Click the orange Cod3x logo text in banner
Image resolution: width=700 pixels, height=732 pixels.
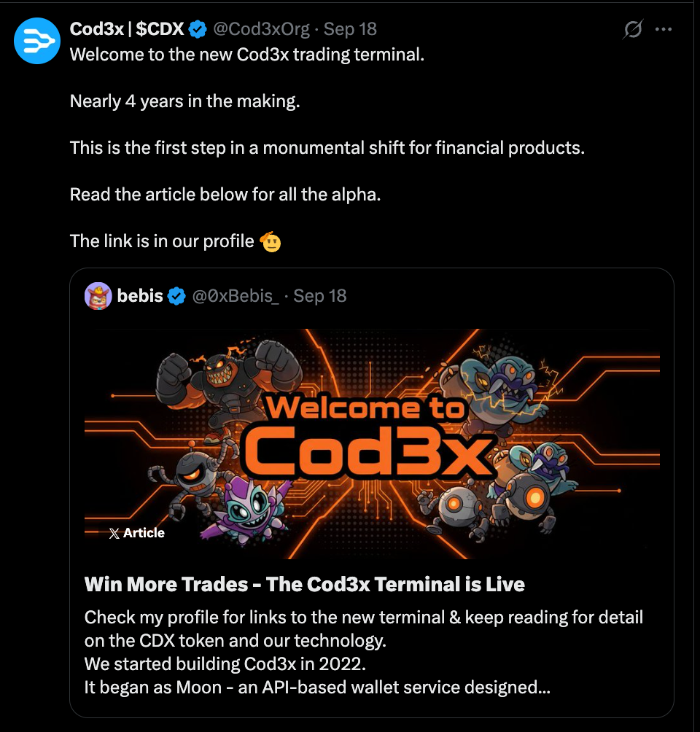coord(367,451)
